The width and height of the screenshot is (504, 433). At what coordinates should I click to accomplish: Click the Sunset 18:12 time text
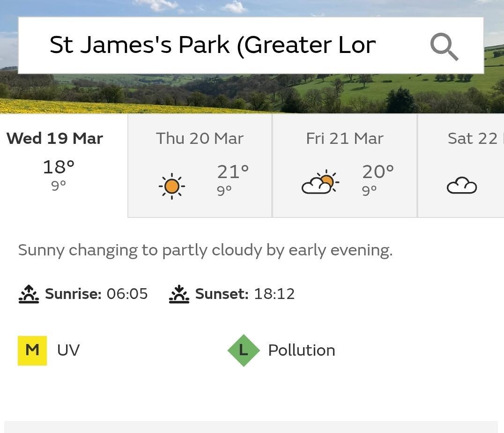[245, 294]
